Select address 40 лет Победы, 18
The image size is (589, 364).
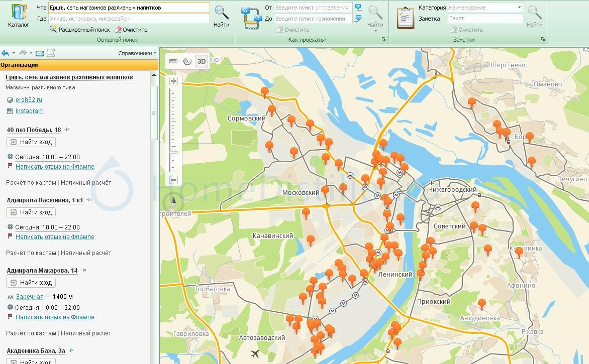[x=34, y=130]
